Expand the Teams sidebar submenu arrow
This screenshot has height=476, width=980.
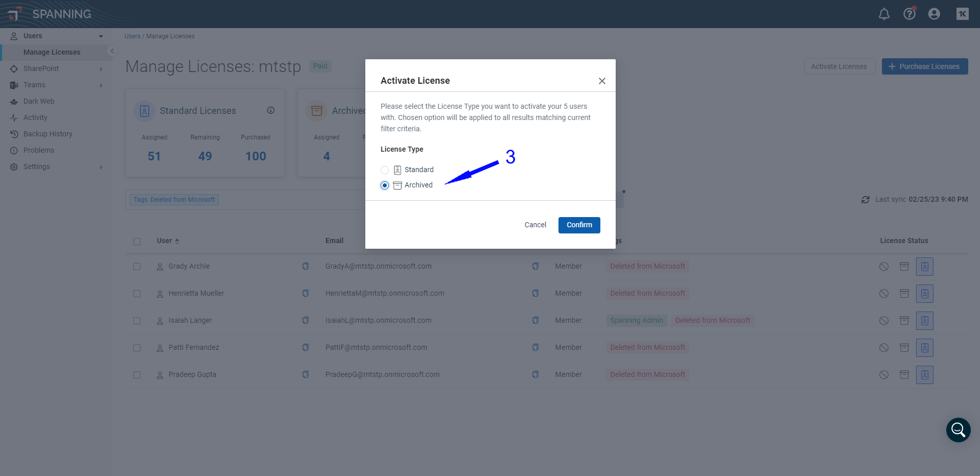pyautogui.click(x=101, y=85)
